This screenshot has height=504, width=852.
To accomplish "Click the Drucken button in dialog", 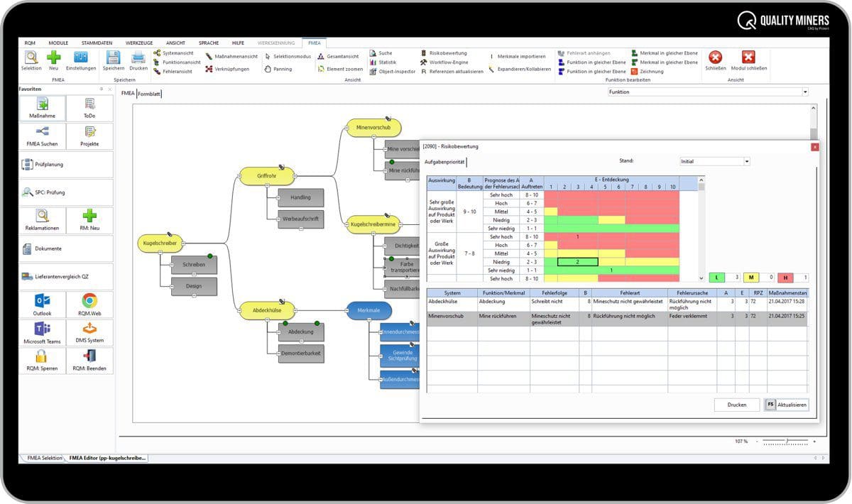I will pyautogui.click(x=736, y=405).
